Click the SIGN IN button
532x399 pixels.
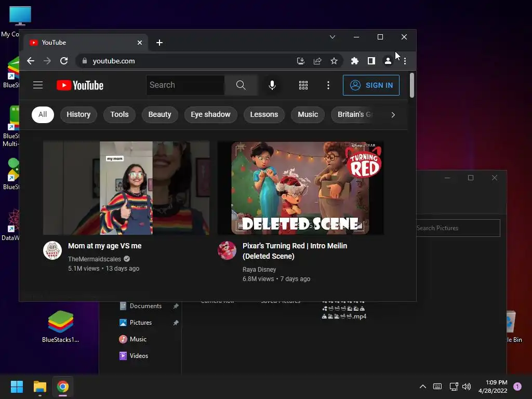(x=371, y=85)
